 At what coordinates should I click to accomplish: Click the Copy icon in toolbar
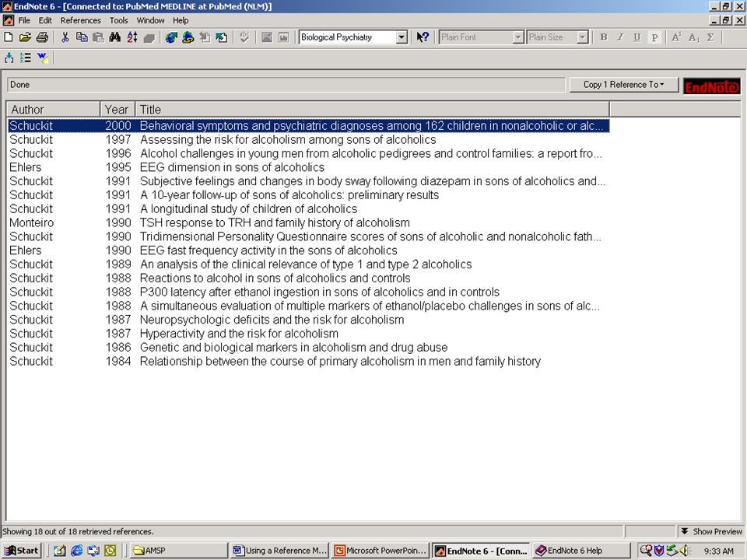pos(82,37)
